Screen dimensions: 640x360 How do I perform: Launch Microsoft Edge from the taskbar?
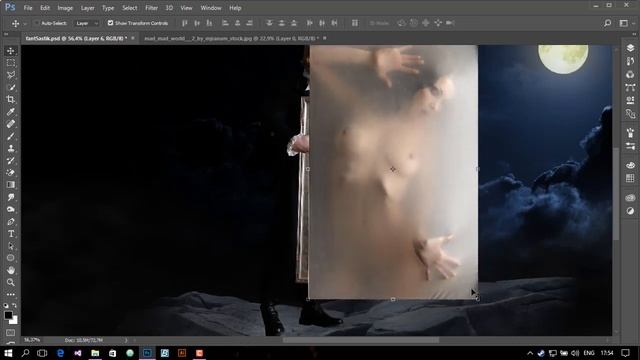click(x=60, y=353)
